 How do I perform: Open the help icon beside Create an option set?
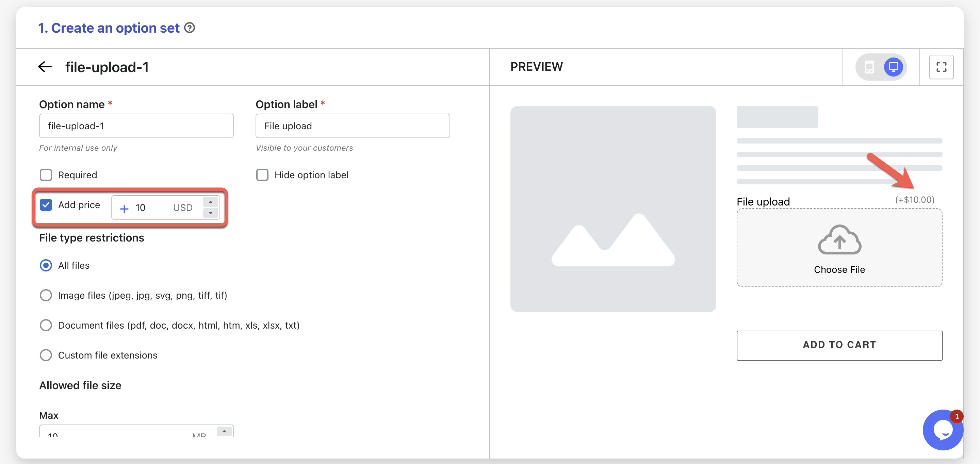click(x=190, y=28)
